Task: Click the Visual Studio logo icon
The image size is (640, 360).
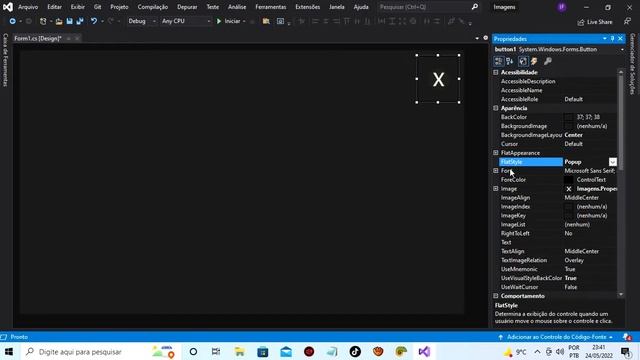Action: click(x=8, y=7)
